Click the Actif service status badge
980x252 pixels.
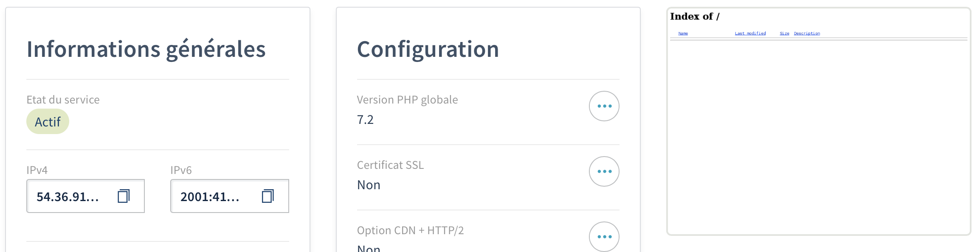[x=48, y=122]
